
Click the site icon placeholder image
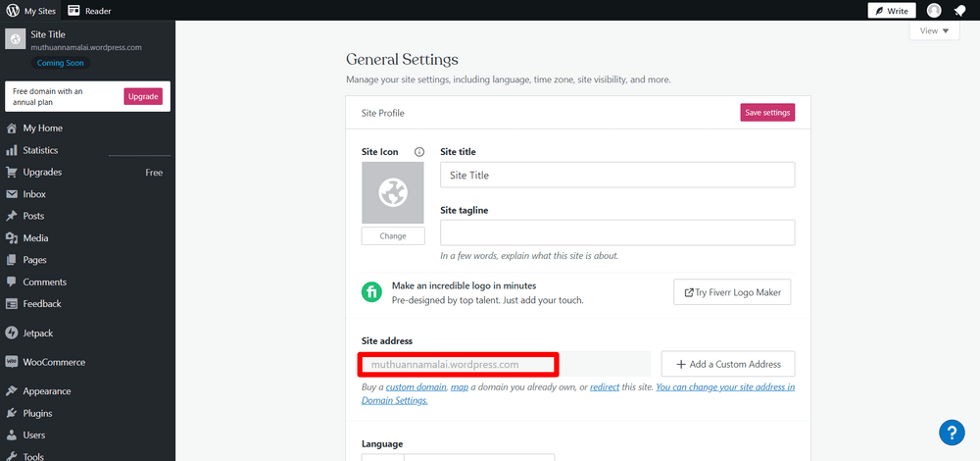point(393,192)
